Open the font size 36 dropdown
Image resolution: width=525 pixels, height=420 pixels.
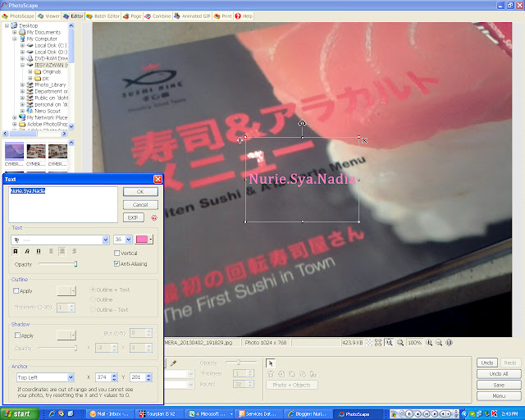click(129, 240)
